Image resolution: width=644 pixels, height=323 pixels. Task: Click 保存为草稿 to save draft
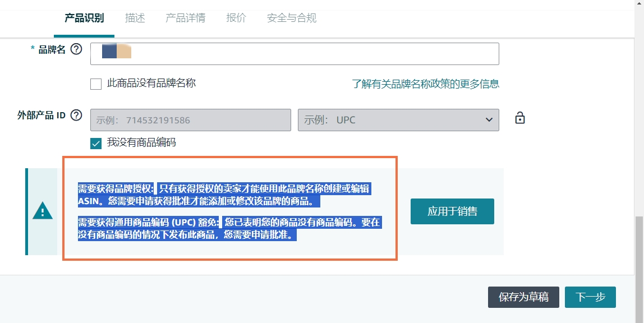(x=523, y=297)
